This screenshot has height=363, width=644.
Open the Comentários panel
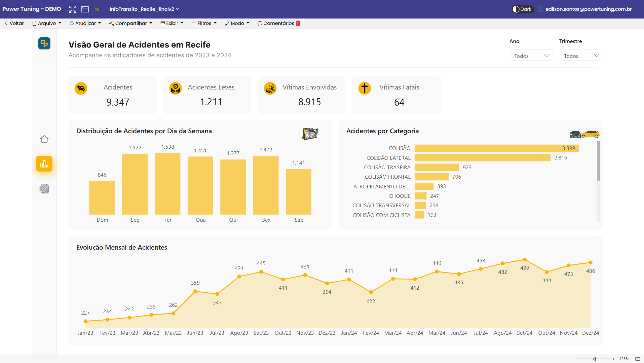click(278, 23)
